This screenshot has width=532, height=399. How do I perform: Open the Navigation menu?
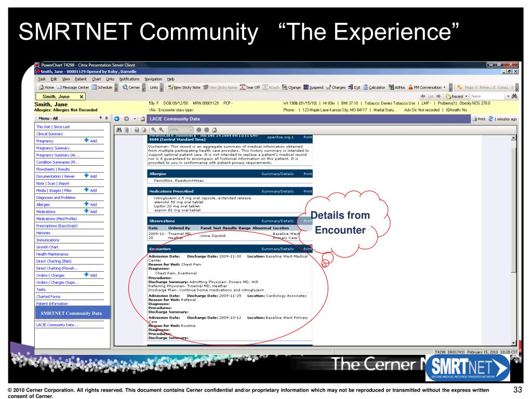point(153,79)
